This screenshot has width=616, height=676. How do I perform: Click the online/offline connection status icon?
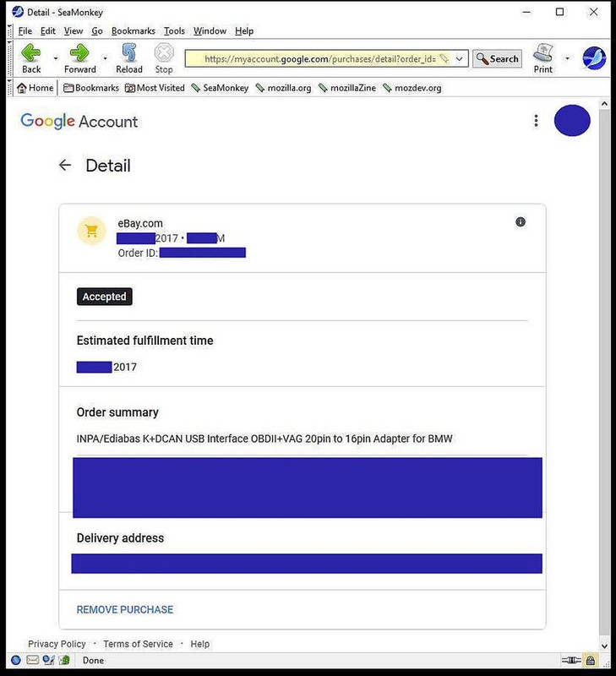coord(570,660)
